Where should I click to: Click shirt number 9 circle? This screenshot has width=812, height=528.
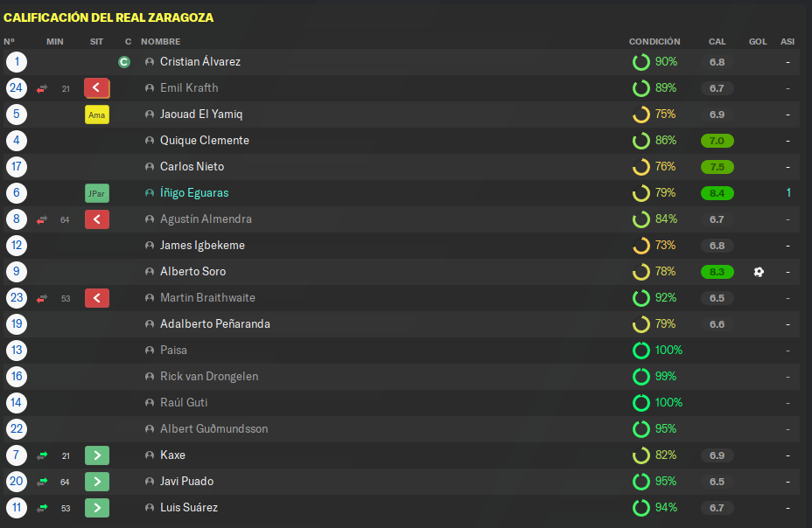coord(17,272)
